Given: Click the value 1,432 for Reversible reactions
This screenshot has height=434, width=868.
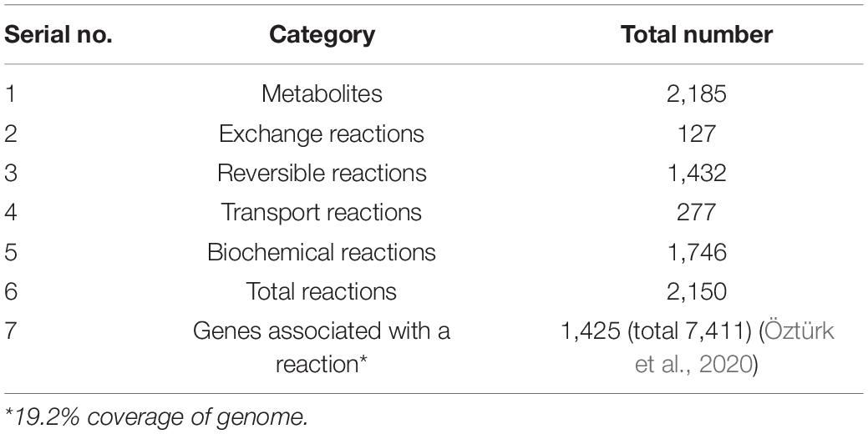Looking at the screenshot, I should tap(697, 173).
